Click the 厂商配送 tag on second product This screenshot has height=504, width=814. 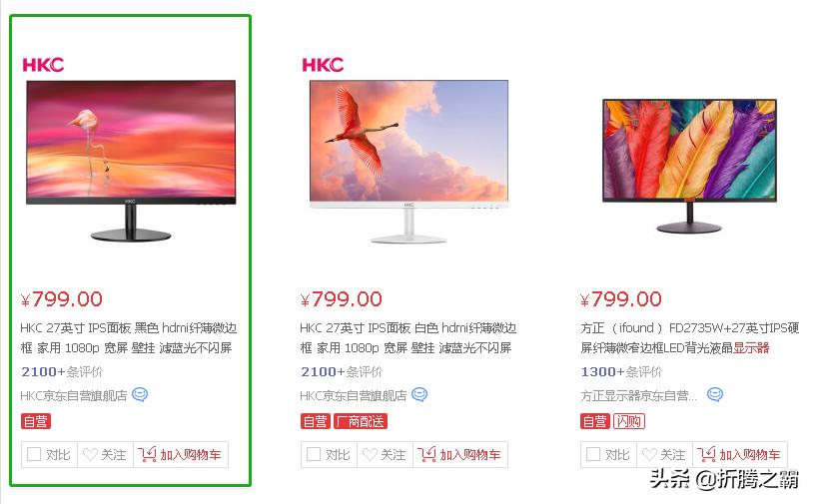361,421
